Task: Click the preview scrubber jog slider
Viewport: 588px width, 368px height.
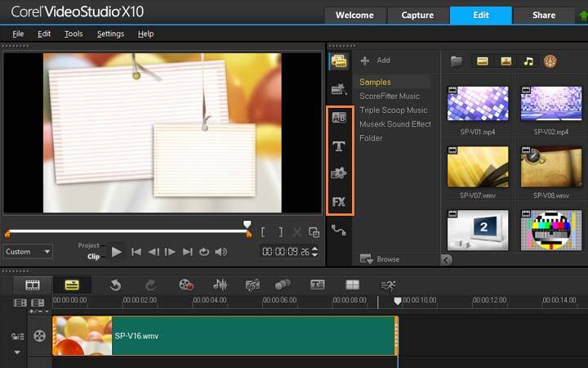Action: pyautogui.click(x=247, y=224)
